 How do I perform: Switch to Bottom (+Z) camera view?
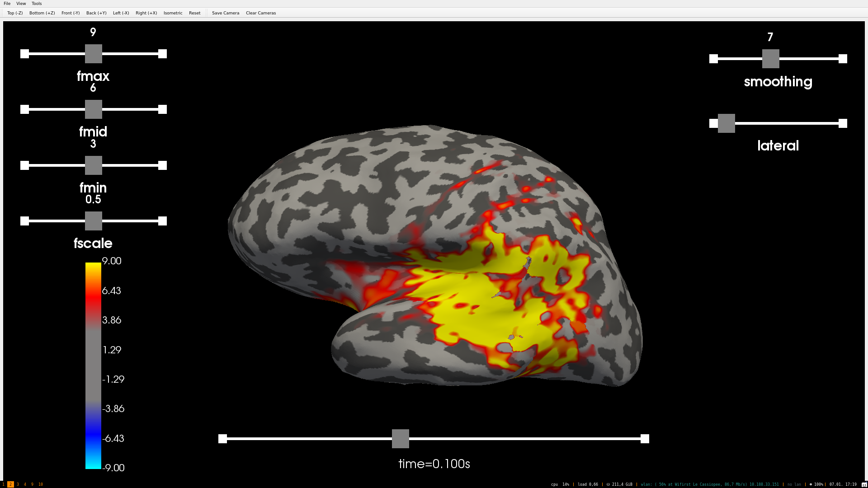[42, 13]
